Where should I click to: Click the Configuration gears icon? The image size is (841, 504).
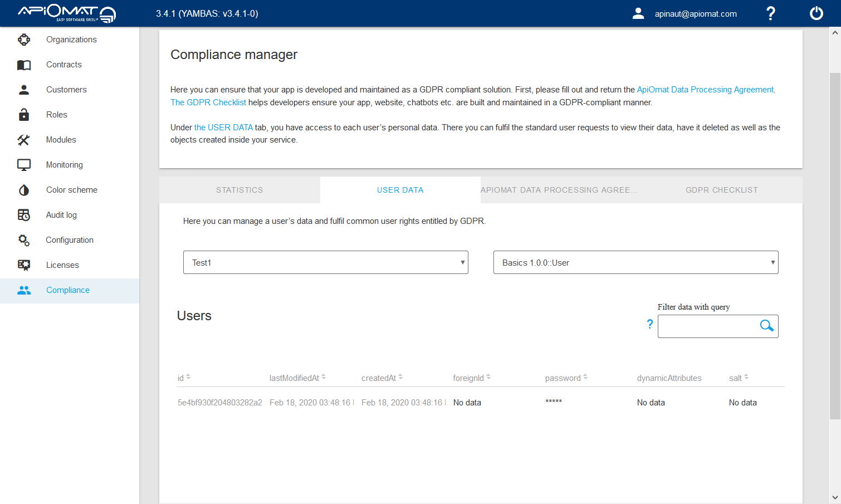point(24,240)
